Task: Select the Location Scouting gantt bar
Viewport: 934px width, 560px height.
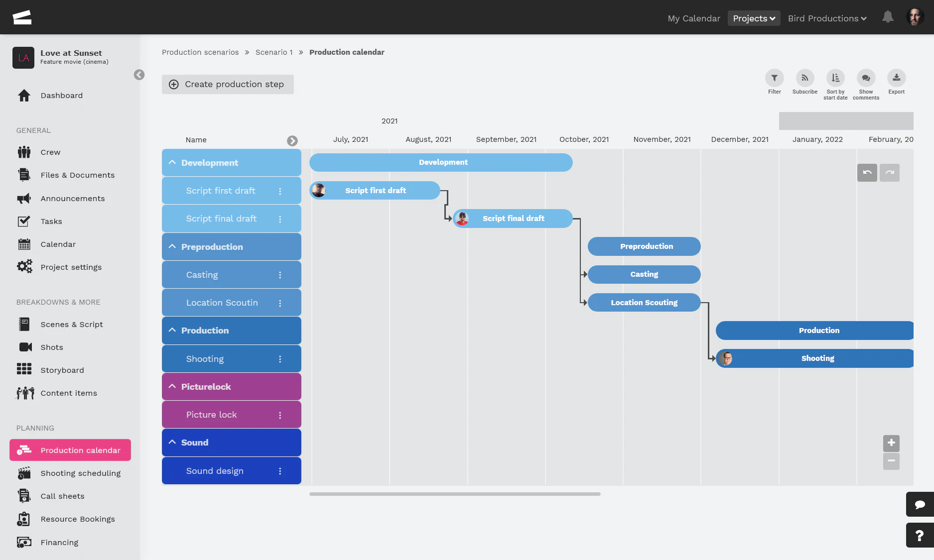Action: click(644, 303)
